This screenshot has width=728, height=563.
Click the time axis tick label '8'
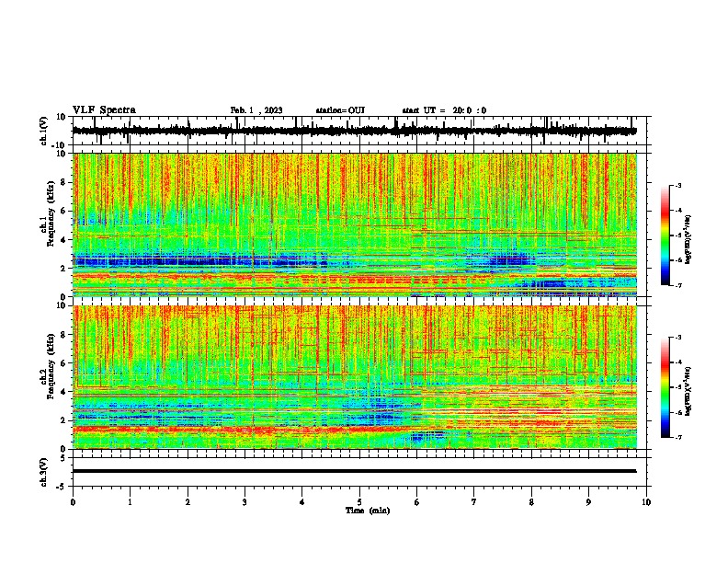(531, 502)
